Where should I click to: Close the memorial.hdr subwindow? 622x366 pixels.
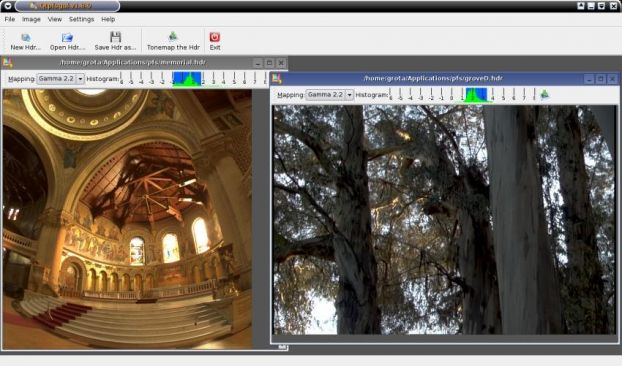[x=281, y=63]
